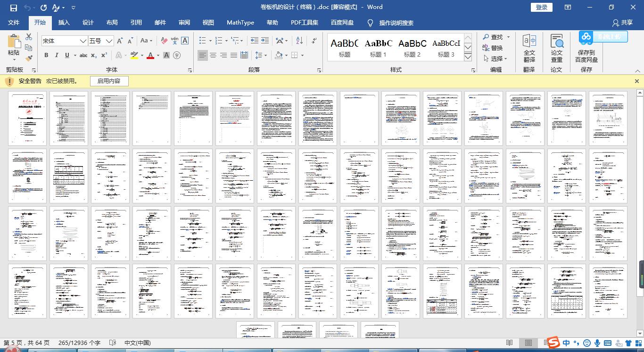Right-align the paragraph
The image size is (644, 352).
point(223,55)
